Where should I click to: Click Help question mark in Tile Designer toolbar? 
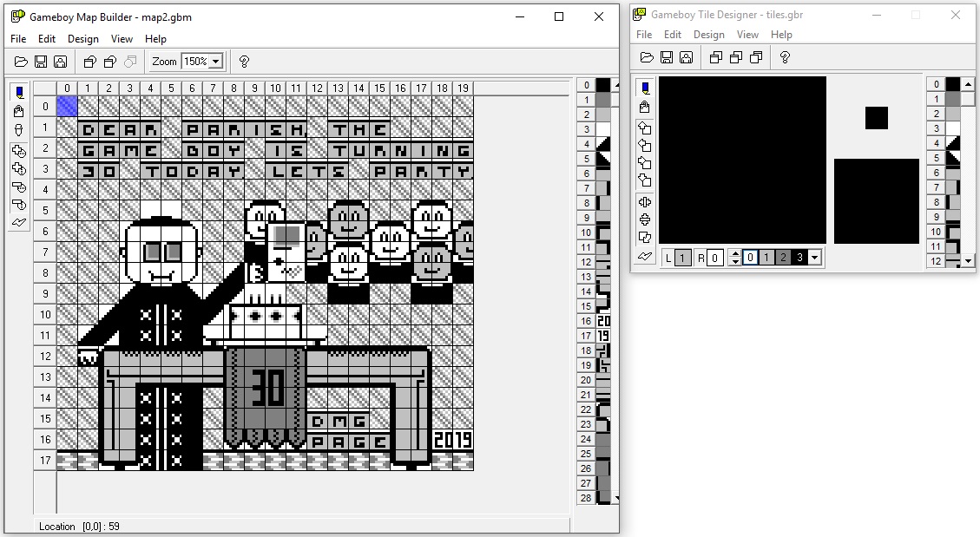(x=785, y=57)
